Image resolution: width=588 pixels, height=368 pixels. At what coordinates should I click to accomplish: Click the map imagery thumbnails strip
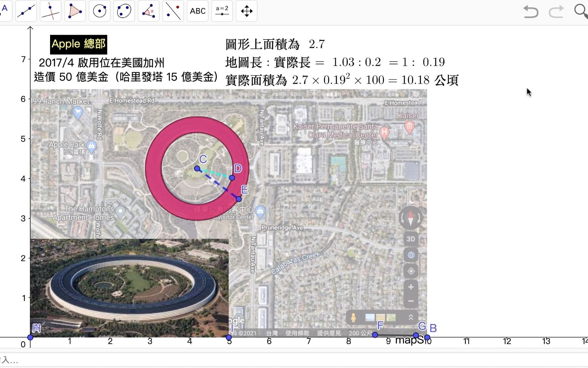tap(380, 318)
